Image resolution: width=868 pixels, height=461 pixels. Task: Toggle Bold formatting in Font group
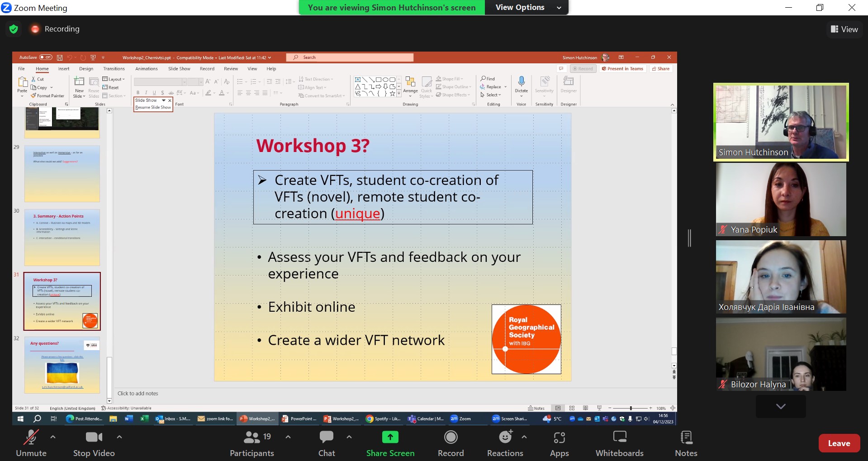138,93
